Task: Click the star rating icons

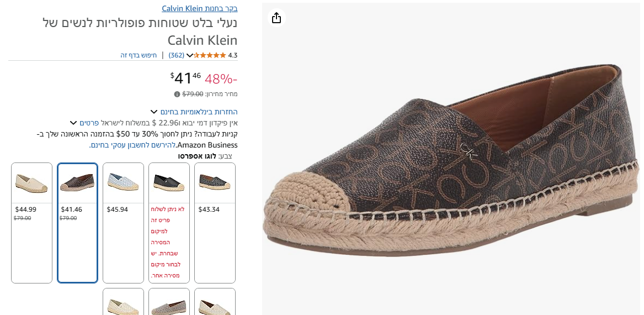Action: [210, 55]
